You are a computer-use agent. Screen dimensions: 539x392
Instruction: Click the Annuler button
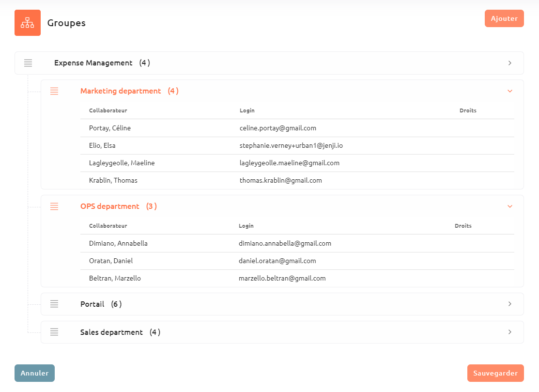tap(34, 373)
